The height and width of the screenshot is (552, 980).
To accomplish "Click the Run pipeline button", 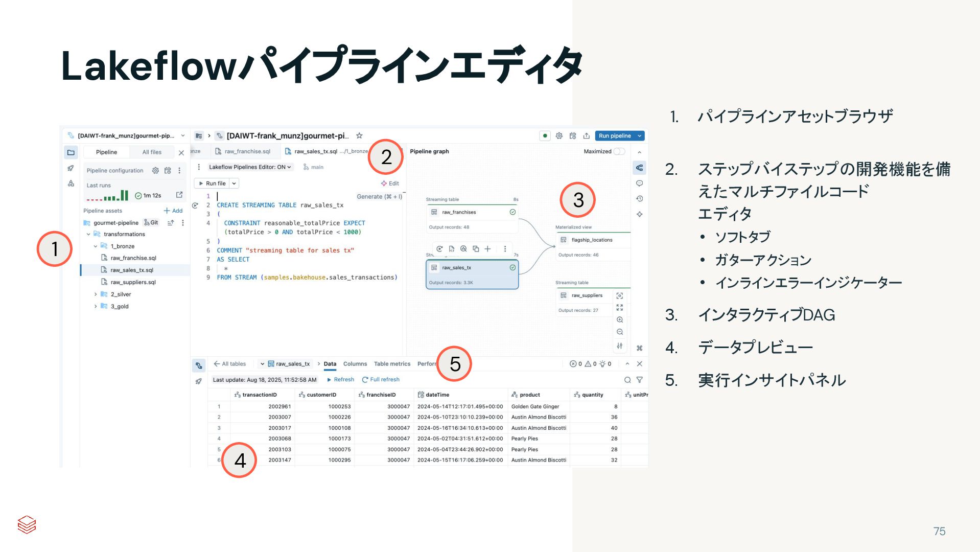I will pyautogui.click(x=615, y=136).
